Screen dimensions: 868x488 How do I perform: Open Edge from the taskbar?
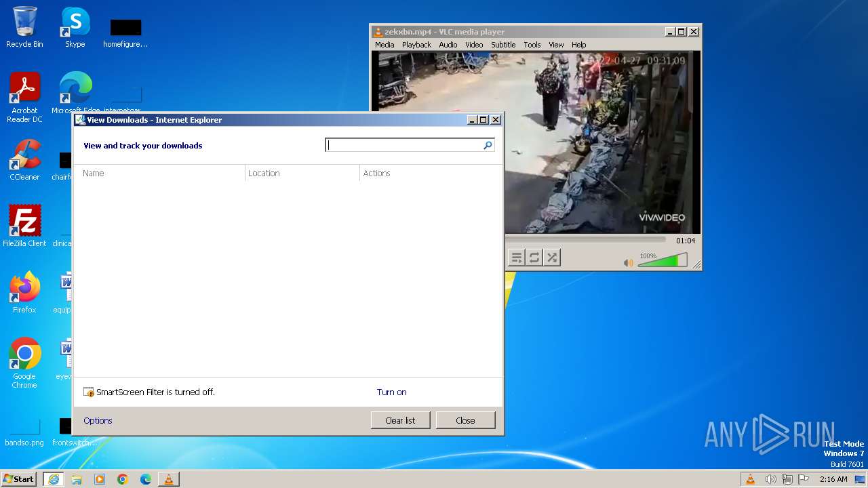[146, 479]
